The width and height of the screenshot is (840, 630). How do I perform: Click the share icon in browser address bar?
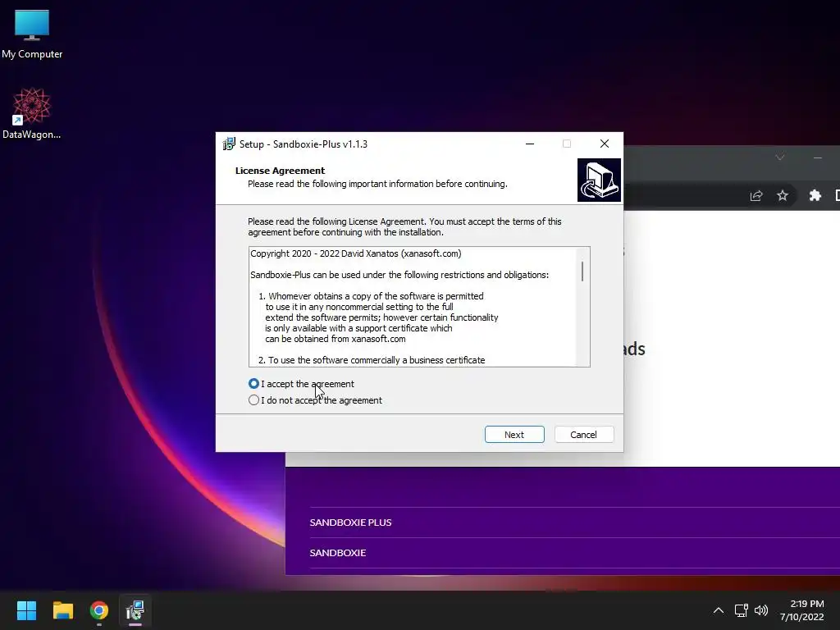[x=756, y=195]
